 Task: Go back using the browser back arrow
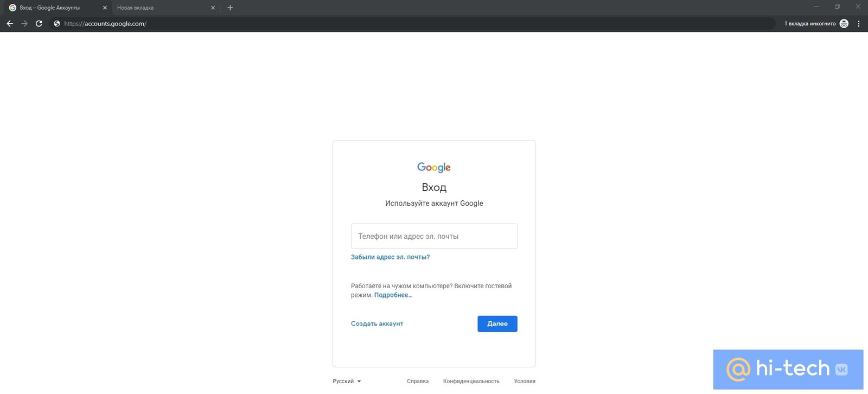coord(10,23)
